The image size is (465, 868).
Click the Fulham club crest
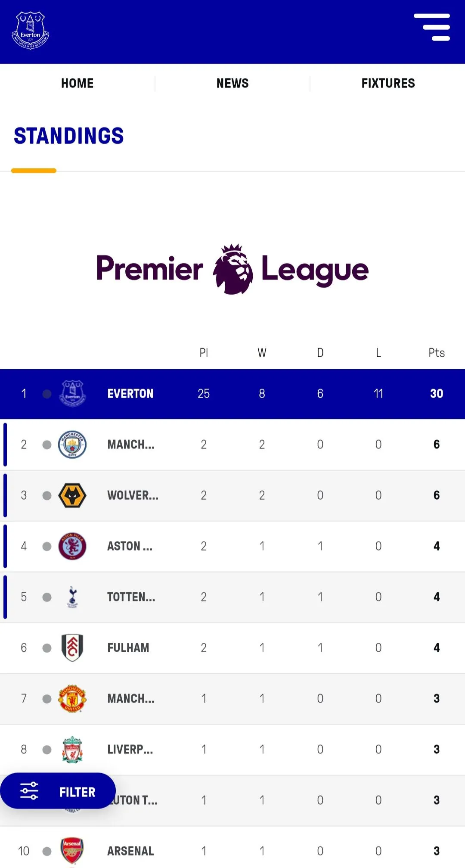point(72,648)
